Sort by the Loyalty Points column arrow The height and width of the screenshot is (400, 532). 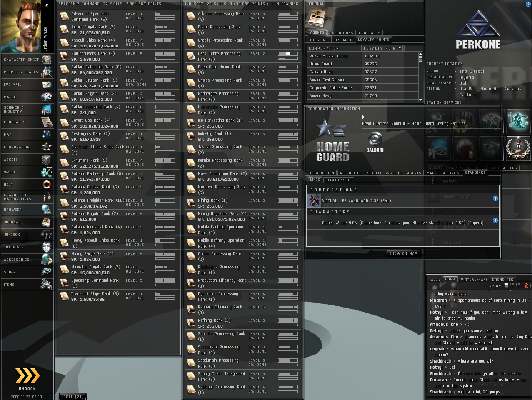[x=400, y=48]
